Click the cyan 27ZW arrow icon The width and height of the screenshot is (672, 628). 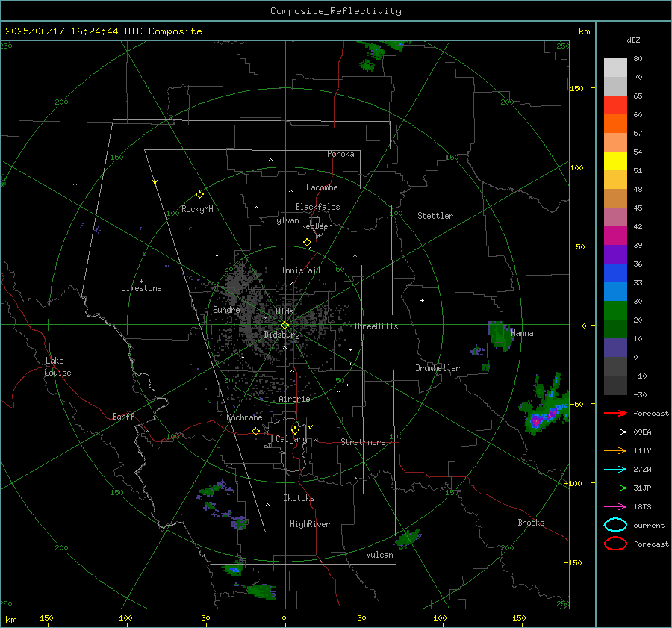tap(615, 470)
